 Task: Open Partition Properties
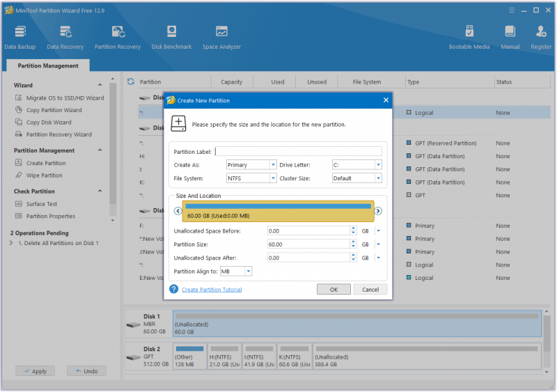[45, 216]
